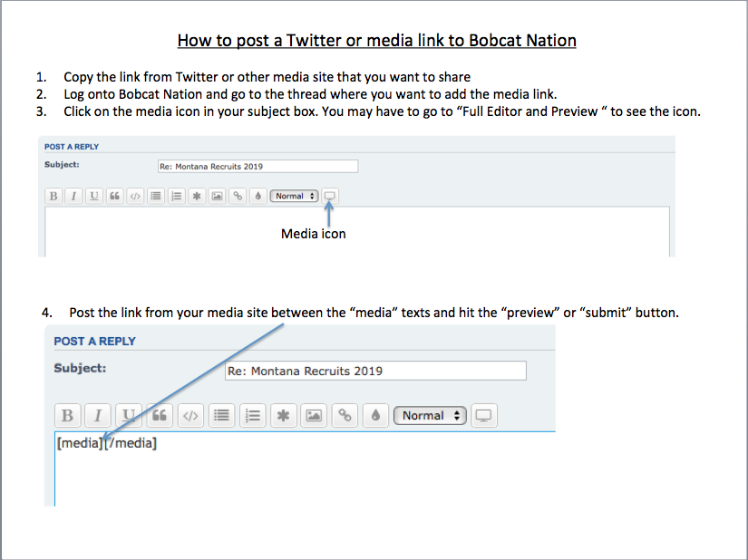
Task: Click Underline button in upper small editor toolbar
Action: [x=94, y=196]
